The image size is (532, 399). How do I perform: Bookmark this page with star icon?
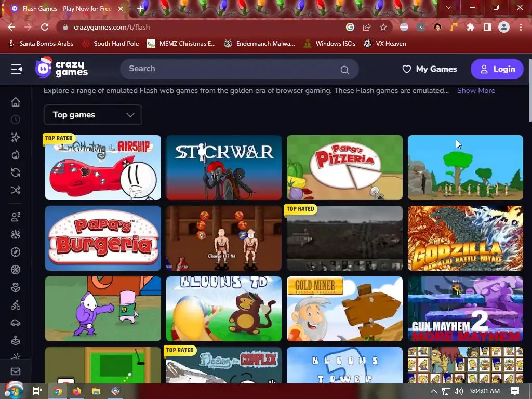pyautogui.click(x=383, y=27)
